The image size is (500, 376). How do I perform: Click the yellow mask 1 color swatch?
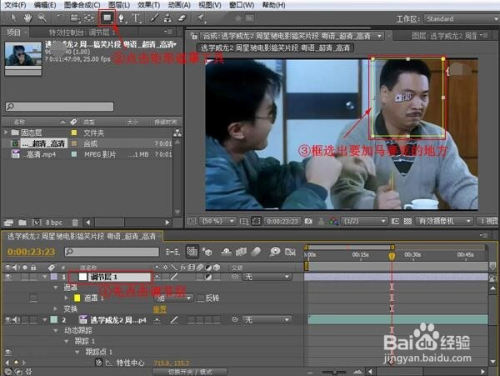(77, 298)
